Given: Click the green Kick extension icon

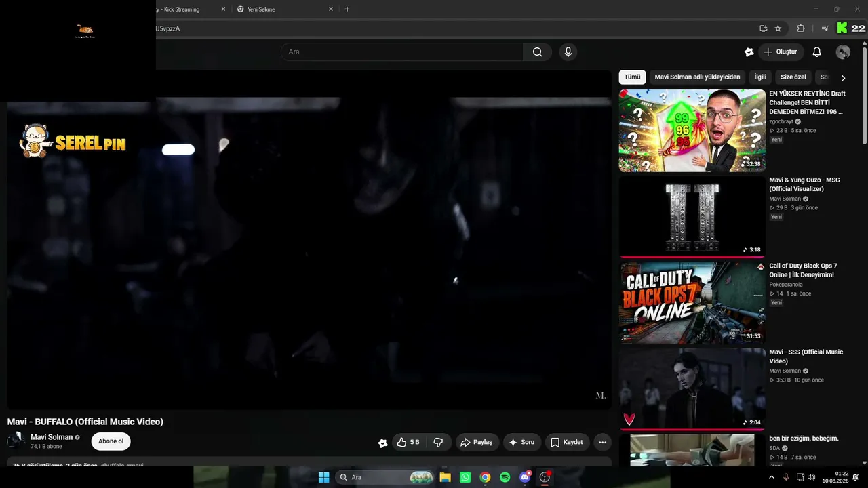Looking at the screenshot, I should 842,28.
